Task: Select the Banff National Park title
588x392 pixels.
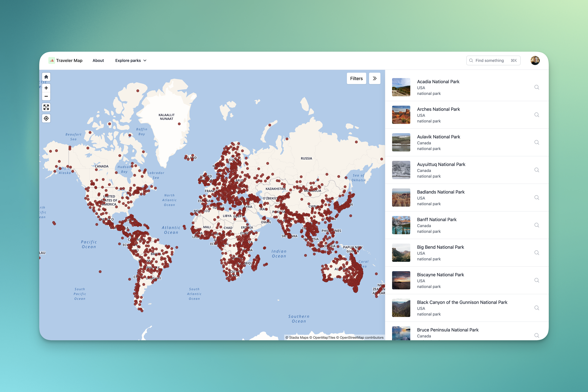Action: [x=437, y=220]
